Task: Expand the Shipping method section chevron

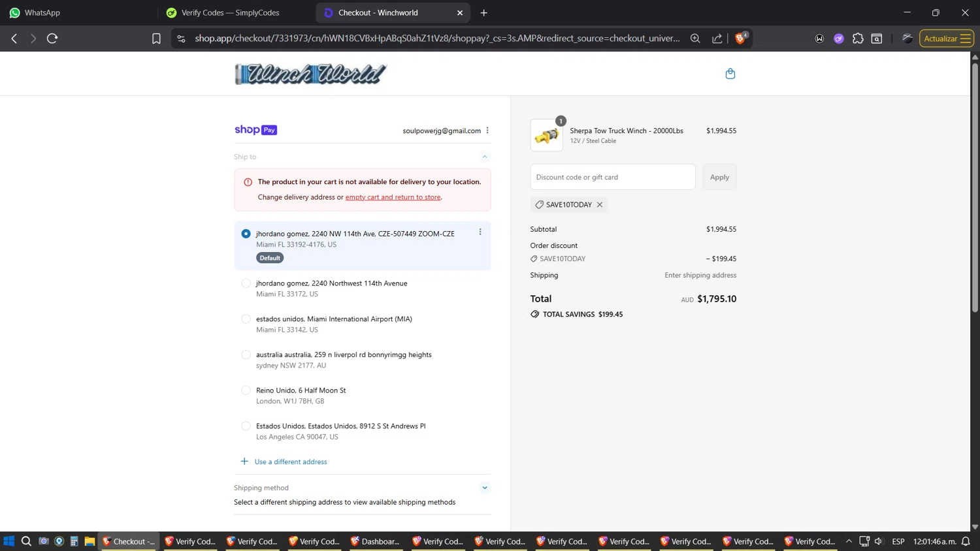Action: (485, 488)
